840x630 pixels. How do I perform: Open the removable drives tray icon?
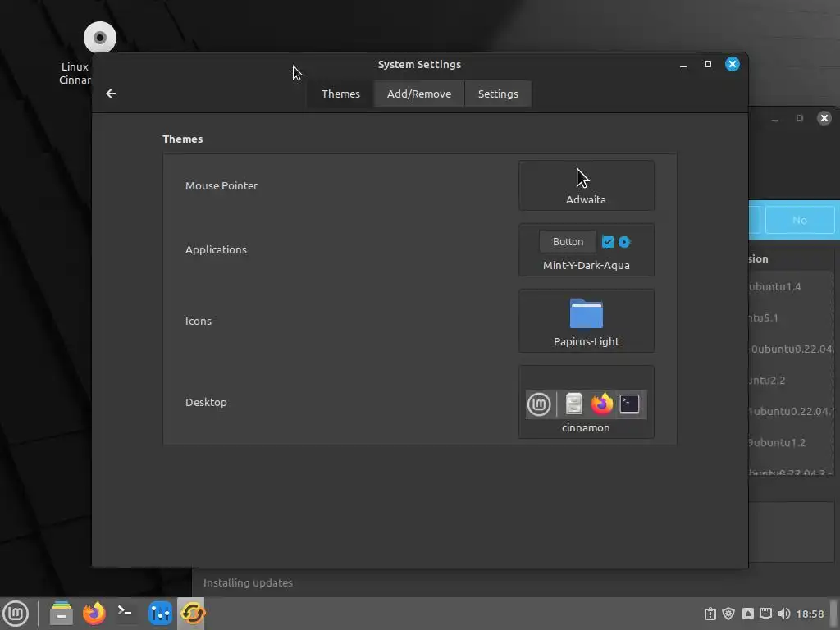[748, 614]
